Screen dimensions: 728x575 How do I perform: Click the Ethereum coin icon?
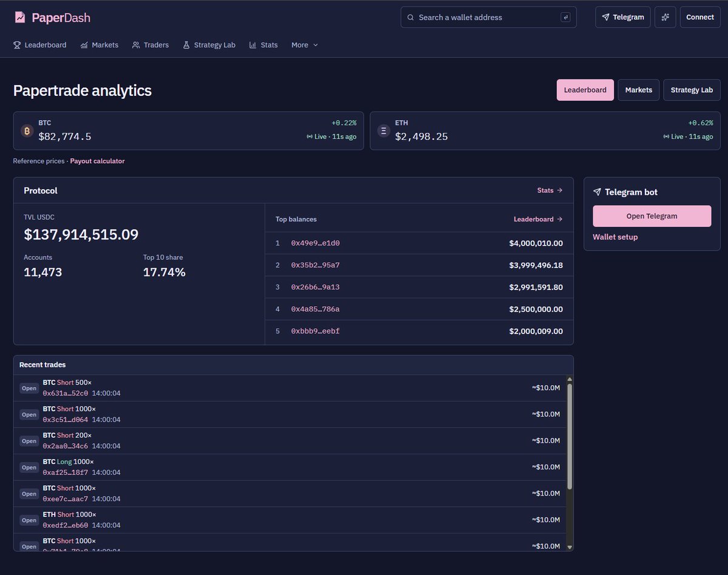(383, 130)
